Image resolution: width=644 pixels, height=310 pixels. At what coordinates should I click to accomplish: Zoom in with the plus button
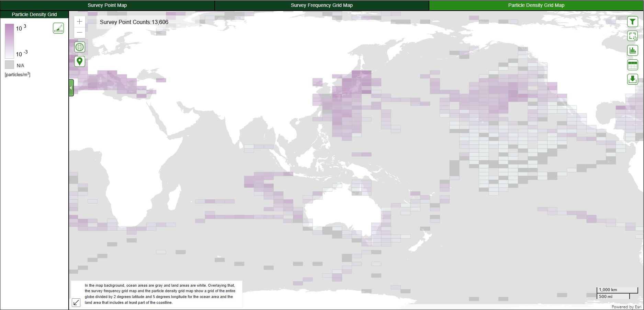pyautogui.click(x=80, y=22)
